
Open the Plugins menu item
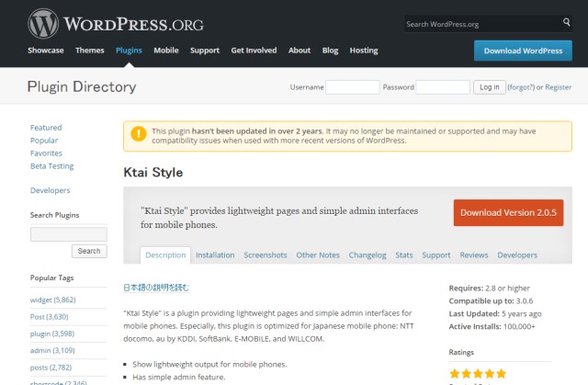coord(129,51)
